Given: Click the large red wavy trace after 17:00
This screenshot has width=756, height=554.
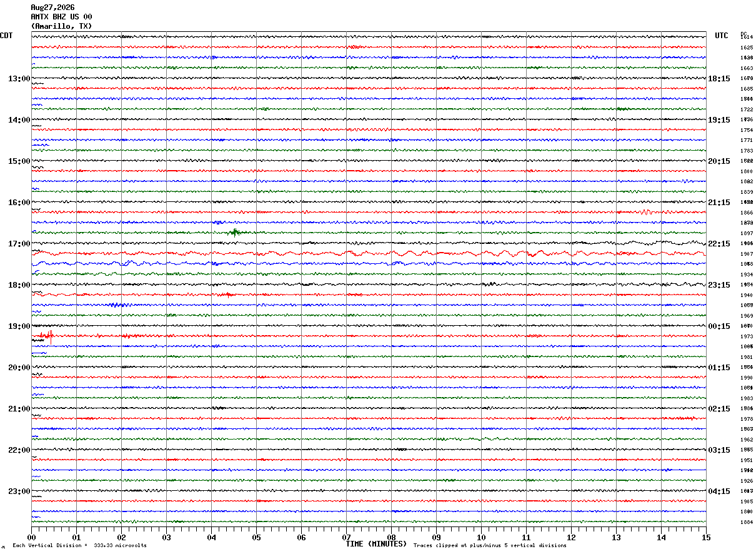Looking at the screenshot, I should (x=369, y=253).
